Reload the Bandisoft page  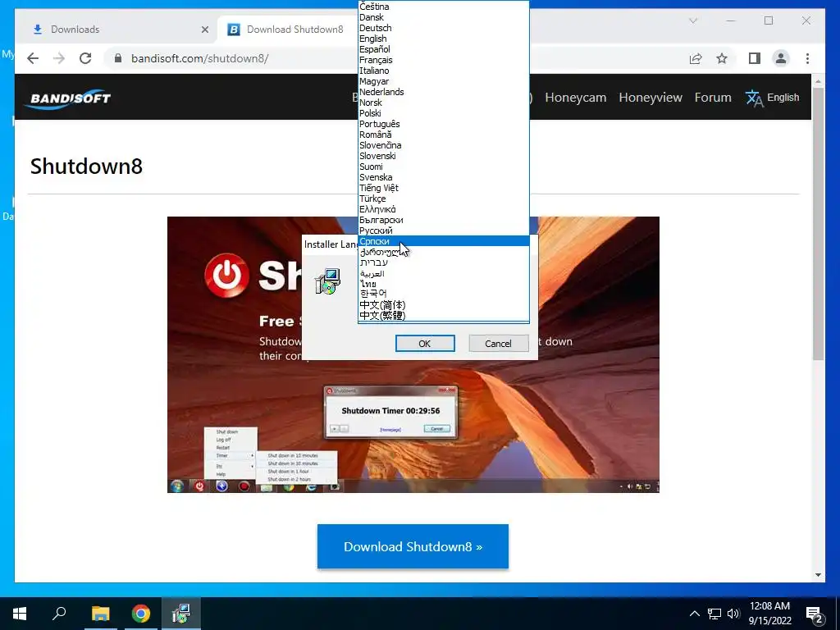[x=85, y=58]
